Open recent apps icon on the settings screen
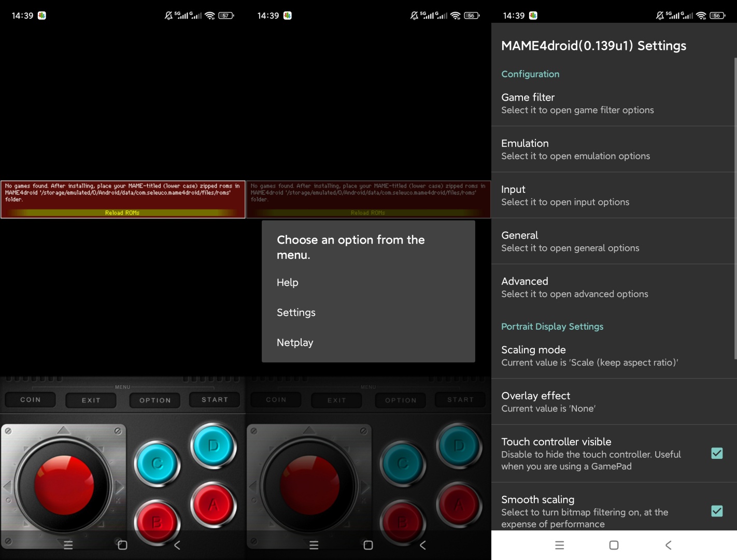Image resolution: width=737 pixels, height=560 pixels. (559, 545)
